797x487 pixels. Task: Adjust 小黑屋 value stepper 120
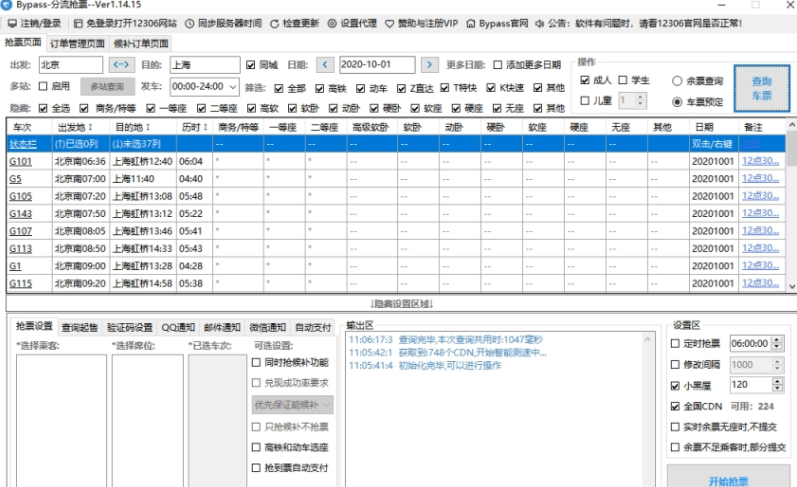[777, 385]
